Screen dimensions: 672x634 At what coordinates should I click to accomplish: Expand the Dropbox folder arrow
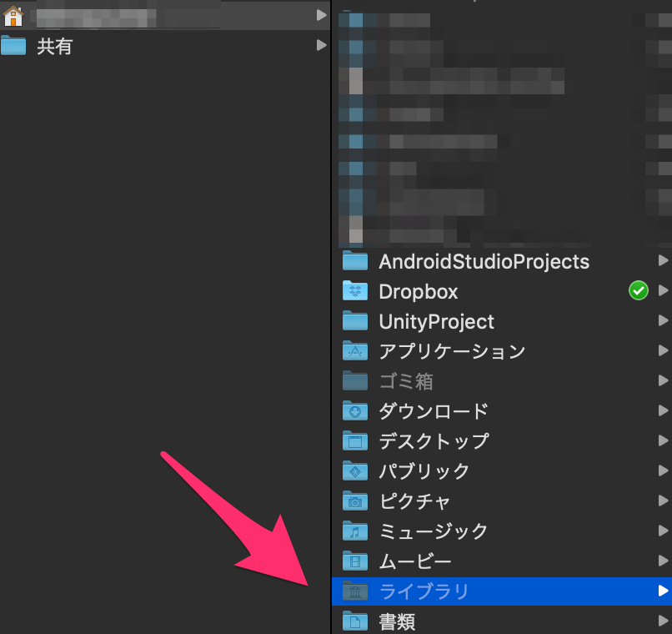[663, 290]
